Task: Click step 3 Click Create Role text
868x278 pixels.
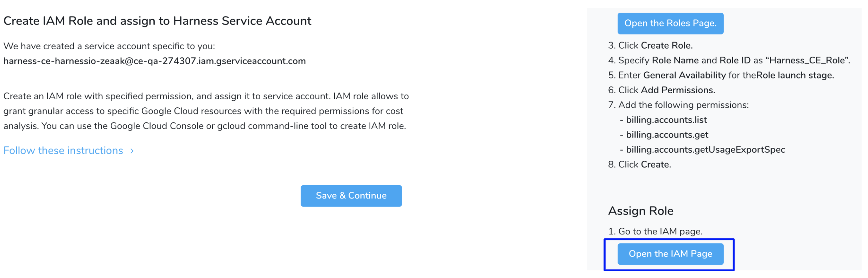Action: coord(650,46)
